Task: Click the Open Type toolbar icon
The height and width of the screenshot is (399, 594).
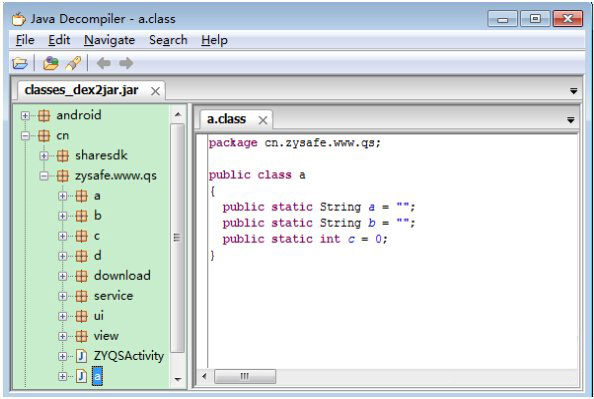Action: [x=50, y=63]
